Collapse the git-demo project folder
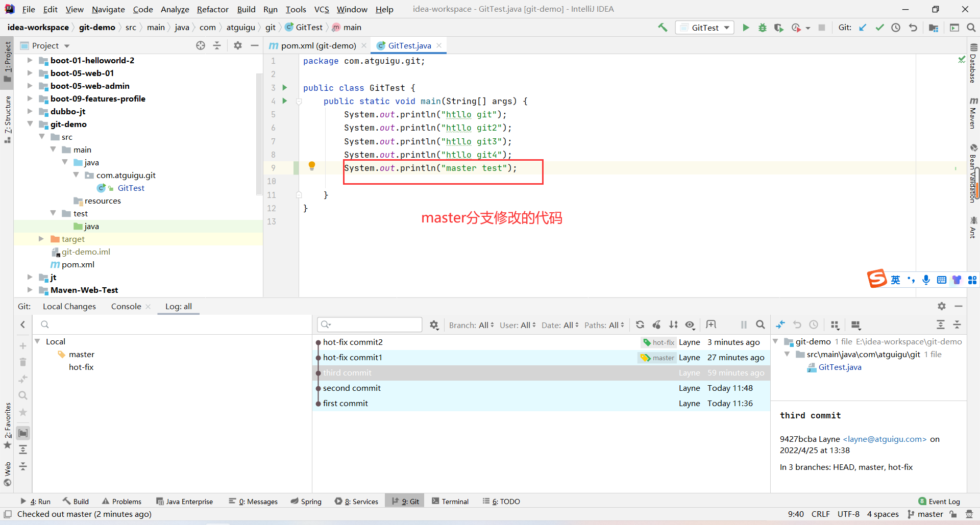Image resolution: width=980 pixels, height=525 pixels. coord(30,124)
